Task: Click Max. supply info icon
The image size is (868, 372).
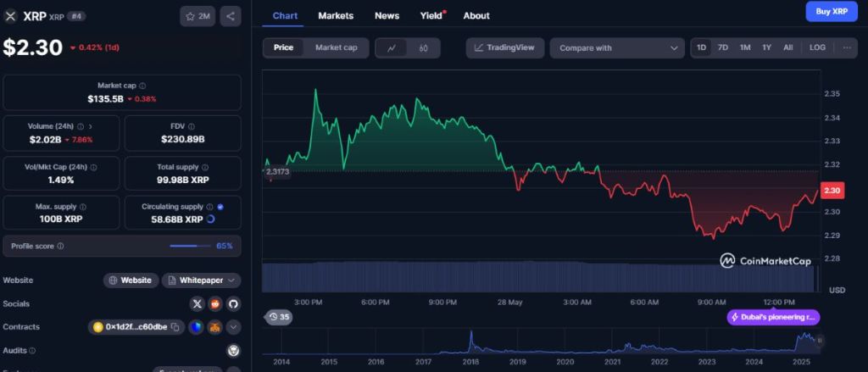Action: click(x=82, y=207)
